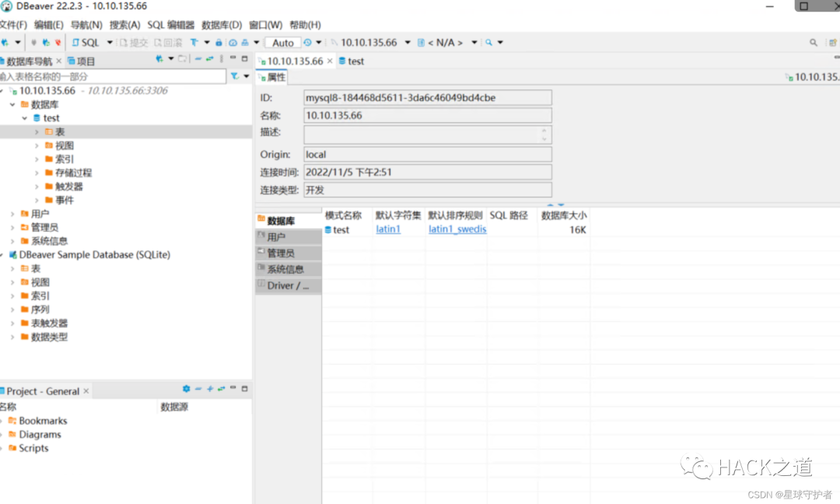Select the 用户 tab in the editor side list
This screenshot has height=504, width=840.
(x=289, y=236)
